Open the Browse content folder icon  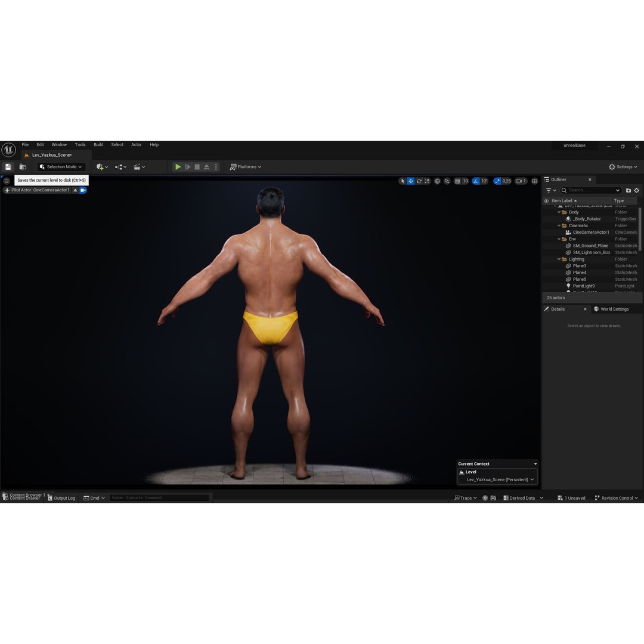23,167
